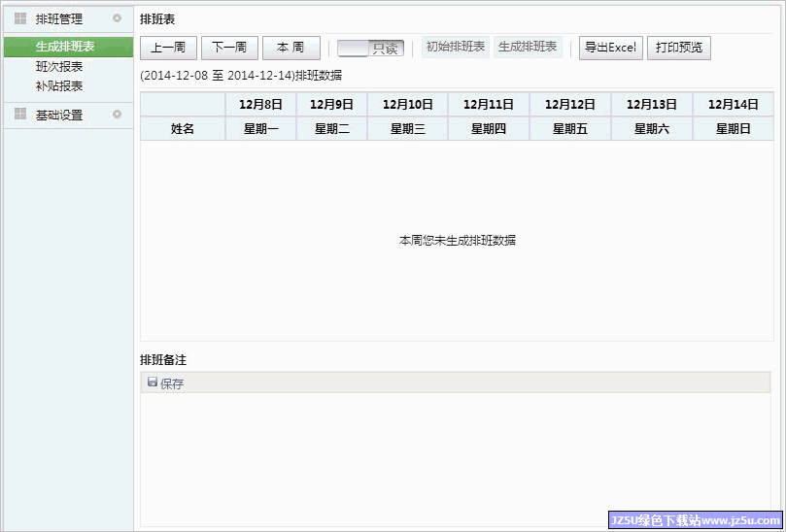Click the grid icon beside 基础设置
This screenshot has height=532, width=786.
(x=20, y=115)
